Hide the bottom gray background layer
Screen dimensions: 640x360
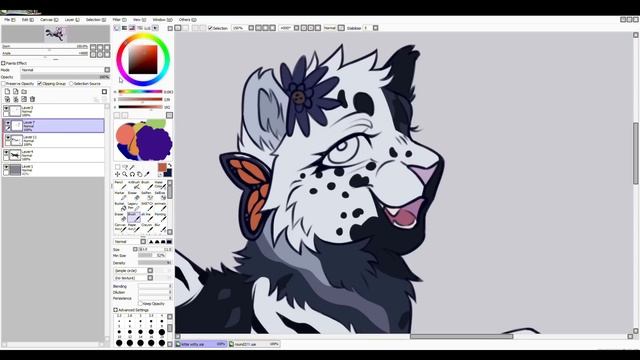pos(6,167)
